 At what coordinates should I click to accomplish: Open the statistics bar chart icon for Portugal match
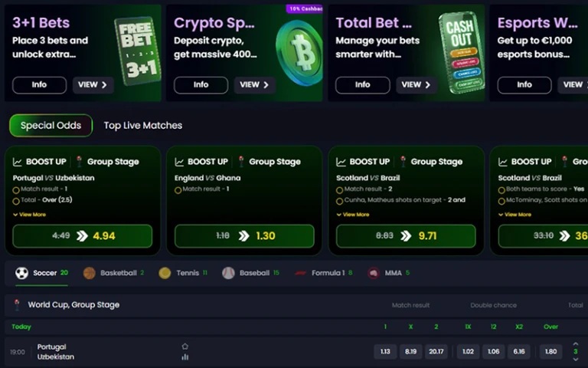[x=185, y=356]
